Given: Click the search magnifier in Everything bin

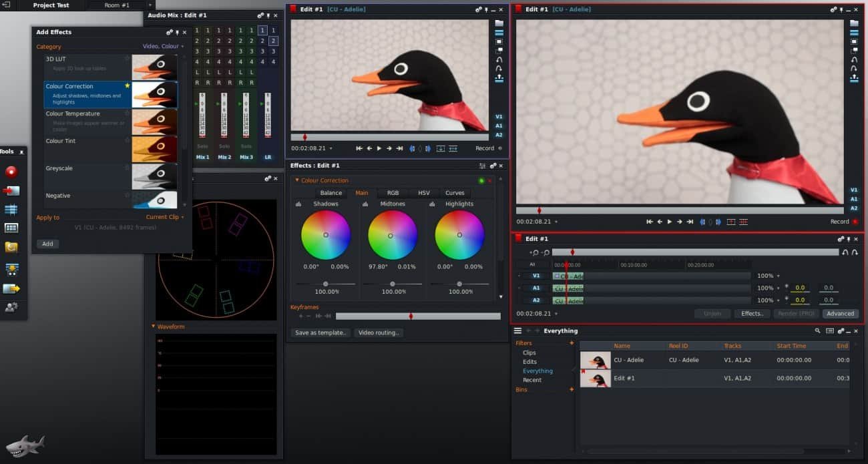Looking at the screenshot, I should (817, 331).
